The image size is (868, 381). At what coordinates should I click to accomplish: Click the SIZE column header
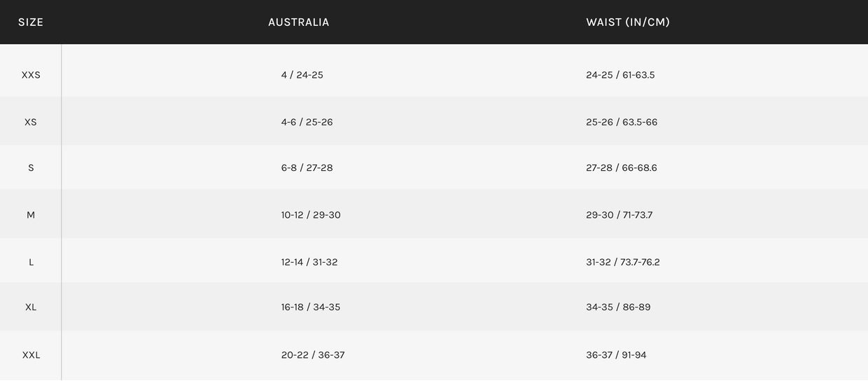(x=31, y=22)
